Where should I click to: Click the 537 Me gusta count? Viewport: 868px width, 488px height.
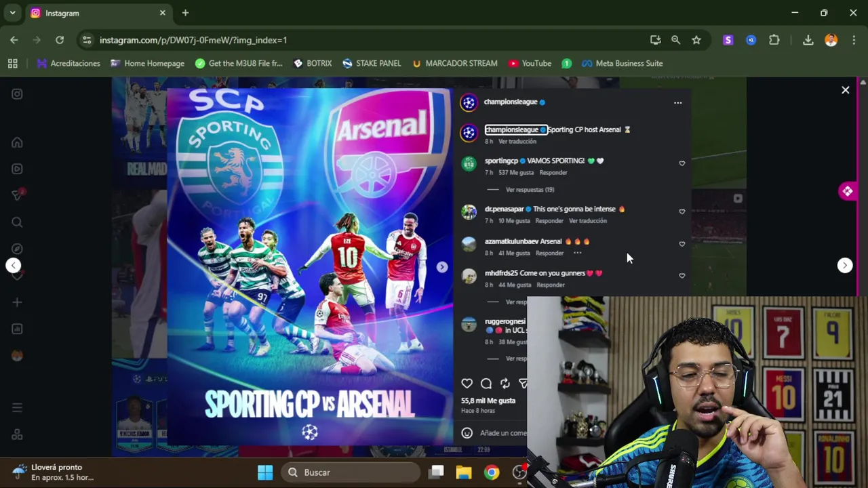(x=516, y=173)
